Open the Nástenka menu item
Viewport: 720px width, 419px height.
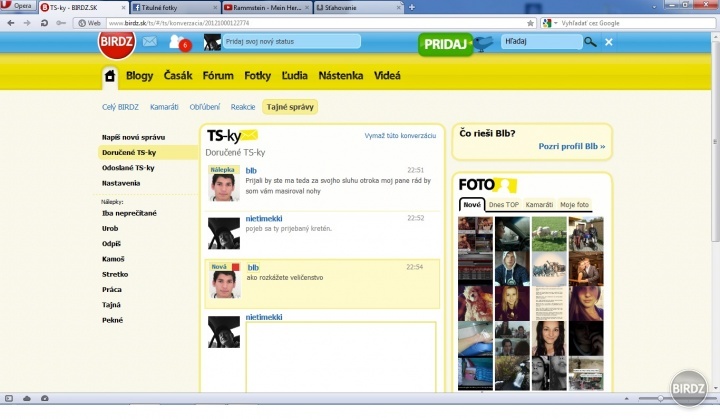(x=341, y=75)
